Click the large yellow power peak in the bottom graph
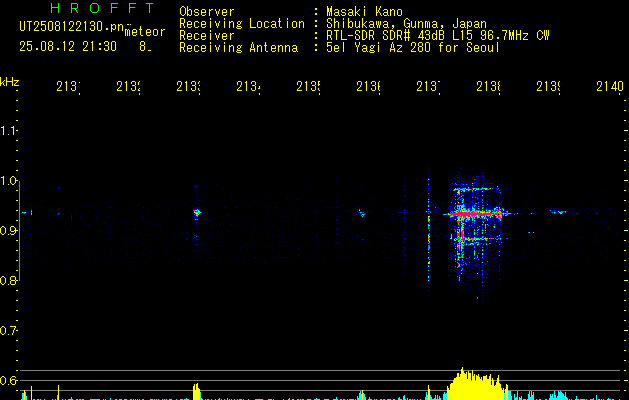The height and width of the screenshot is (400, 629). click(x=477, y=385)
